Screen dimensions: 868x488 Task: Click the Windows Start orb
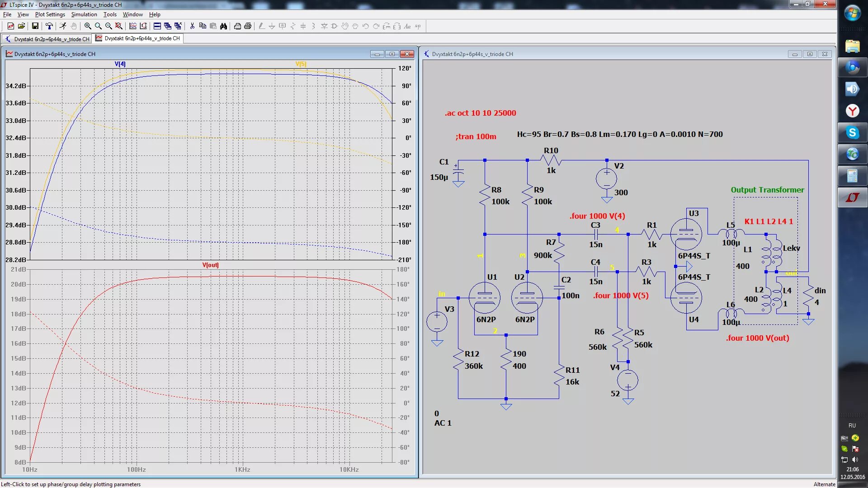(x=852, y=13)
